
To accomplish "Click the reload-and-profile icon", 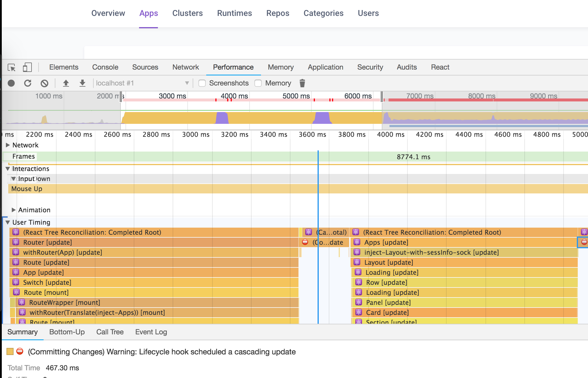I will (x=28, y=83).
